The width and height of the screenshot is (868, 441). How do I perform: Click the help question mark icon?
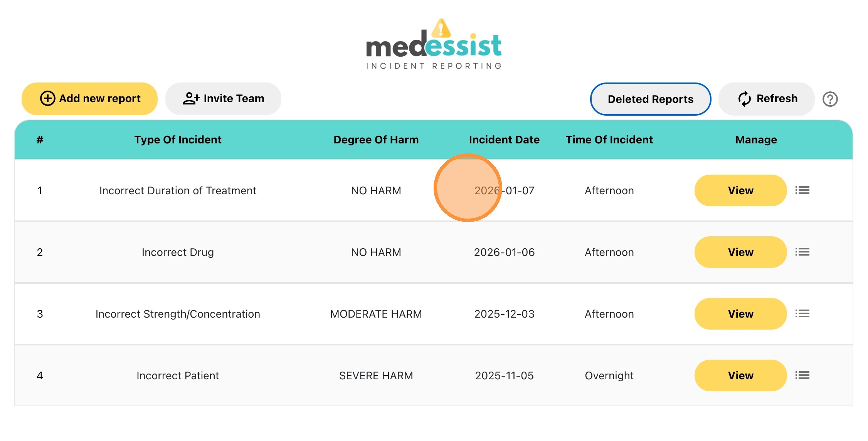coord(830,99)
